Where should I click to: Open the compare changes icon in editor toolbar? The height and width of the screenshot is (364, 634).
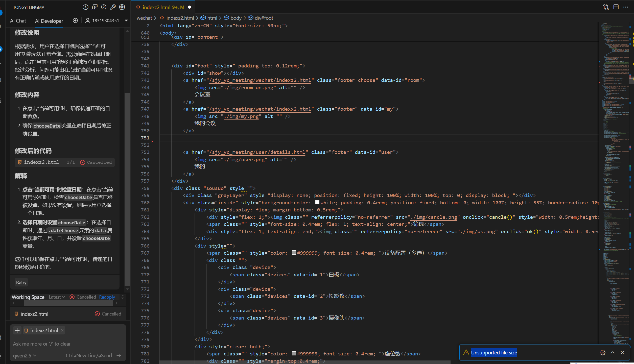click(x=606, y=7)
